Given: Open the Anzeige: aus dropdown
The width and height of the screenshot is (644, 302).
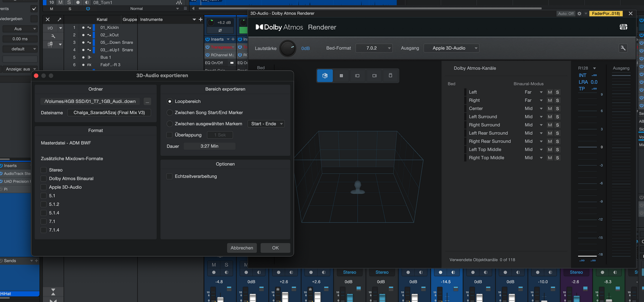Looking at the screenshot, I should pyautogui.click(x=20, y=68).
